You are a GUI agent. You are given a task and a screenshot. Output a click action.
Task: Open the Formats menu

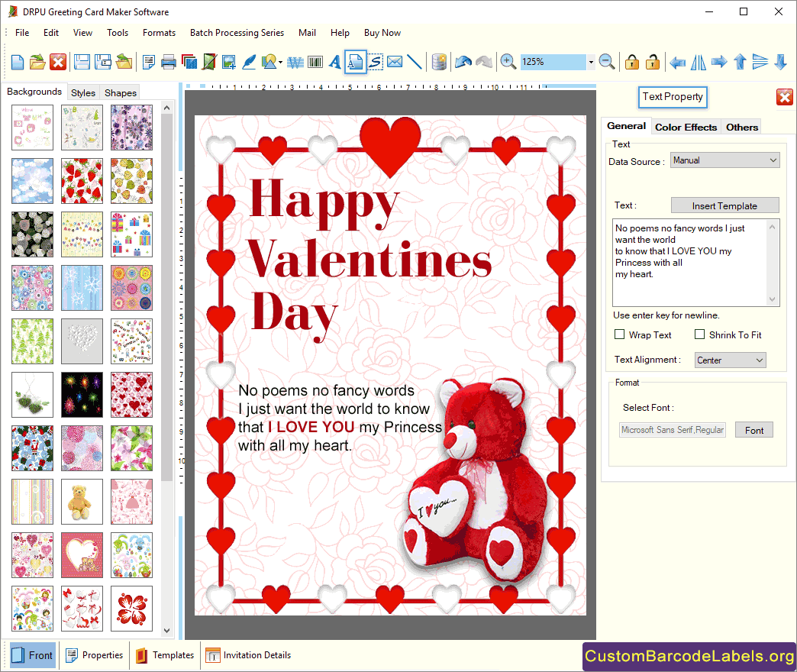pos(159,33)
